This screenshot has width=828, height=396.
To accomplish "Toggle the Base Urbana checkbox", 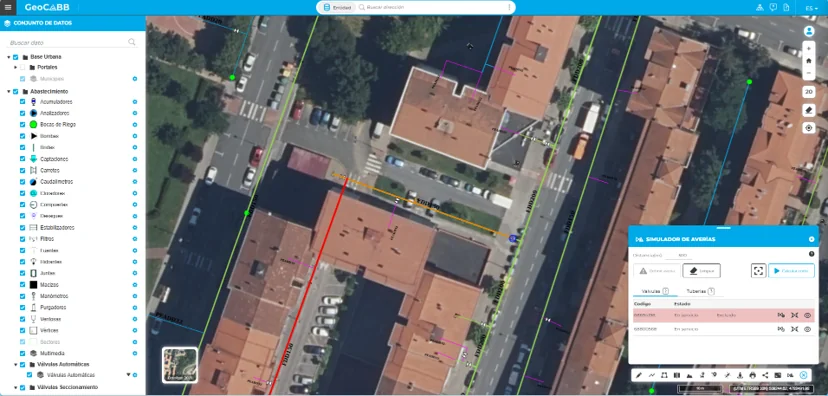I will 15,57.
